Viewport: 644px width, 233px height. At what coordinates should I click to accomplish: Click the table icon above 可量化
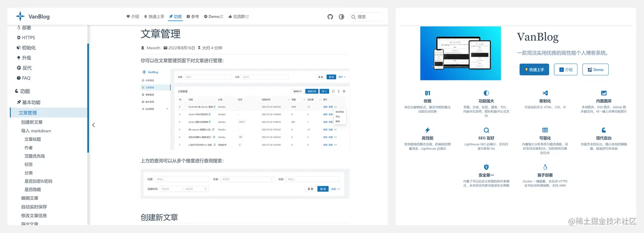pyautogui.click(x=545, y=130)
